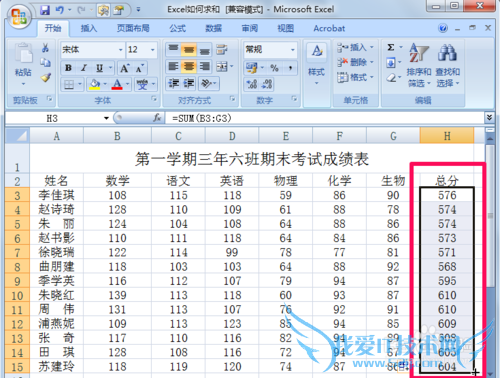Viewport: 500px width, 378px height.
Task: Open Excel Help question mark
Action: [443, 28]
